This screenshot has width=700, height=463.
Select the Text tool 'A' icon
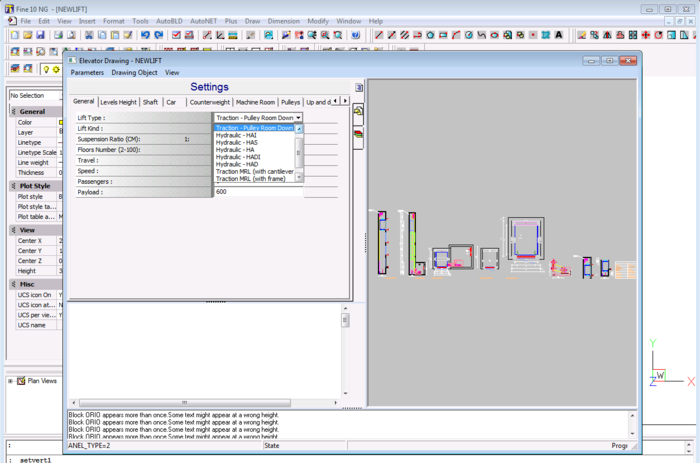coord(558,35)
